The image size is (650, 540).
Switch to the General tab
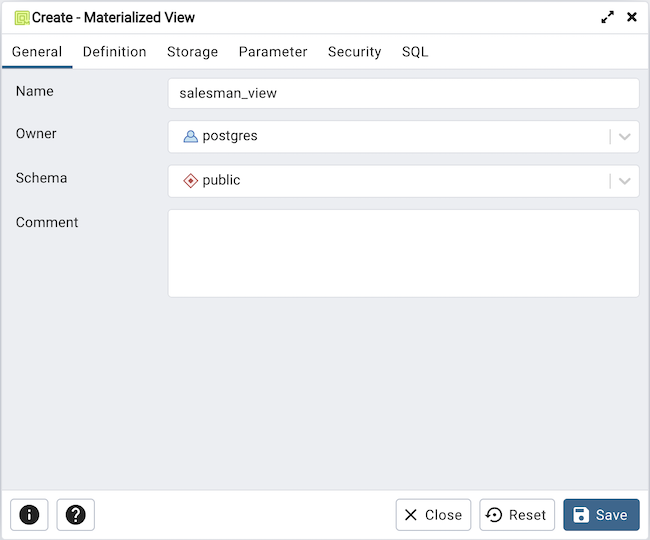37,52
